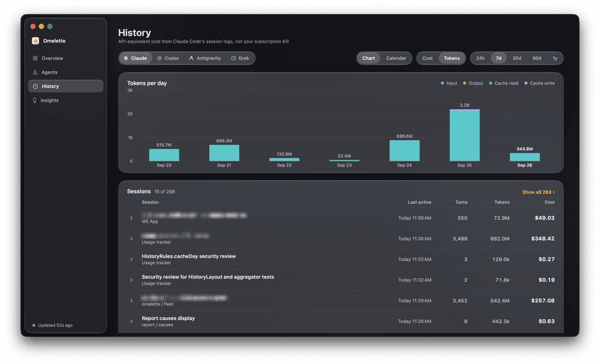The image size is (600, 364).
Task: Click the Cache write legend dot
Action: click(x=526, y=83)
